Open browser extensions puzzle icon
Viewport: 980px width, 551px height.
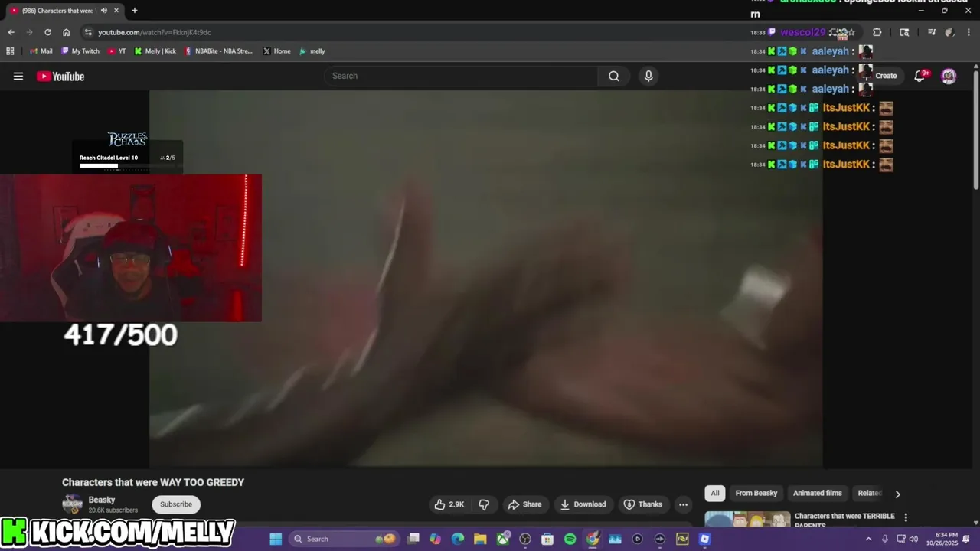pos(877,32)
